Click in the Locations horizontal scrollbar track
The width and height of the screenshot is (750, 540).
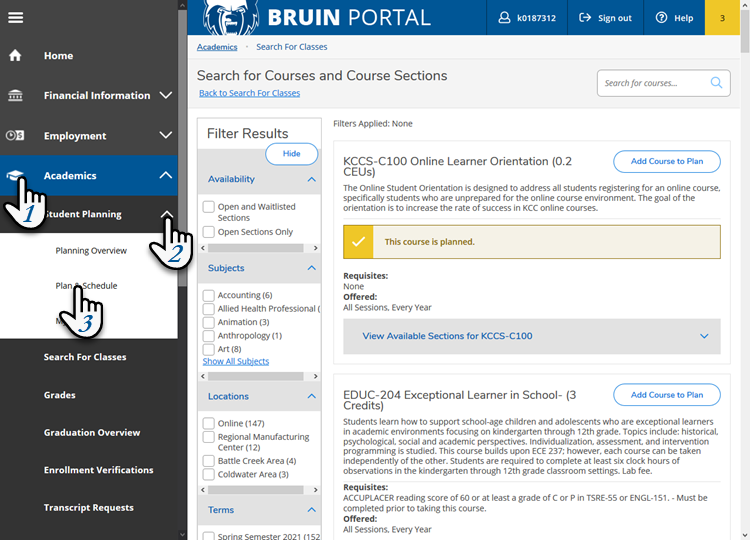[x=259, y=490]
